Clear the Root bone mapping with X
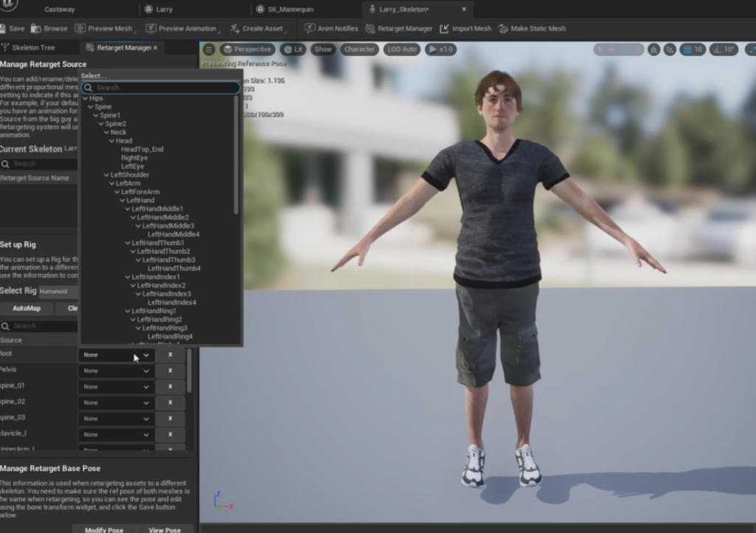 coord(170,355)
